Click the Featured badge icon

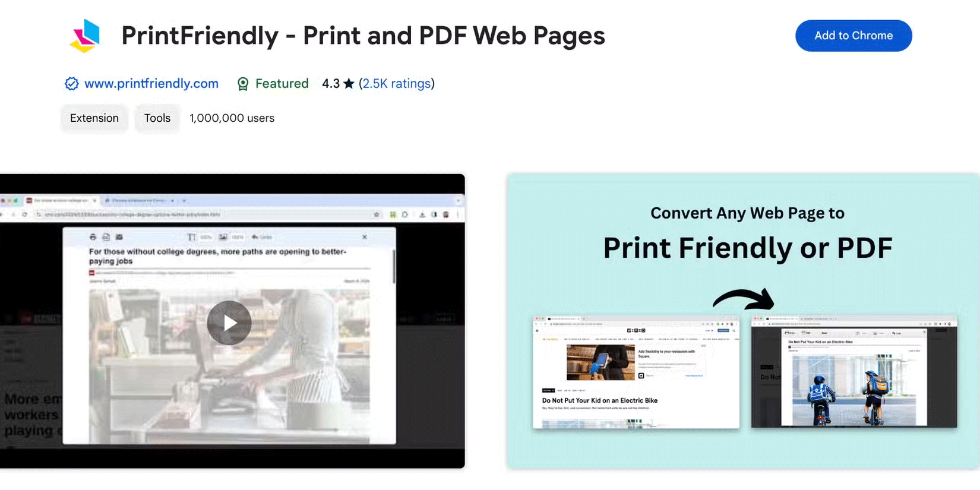243,84
